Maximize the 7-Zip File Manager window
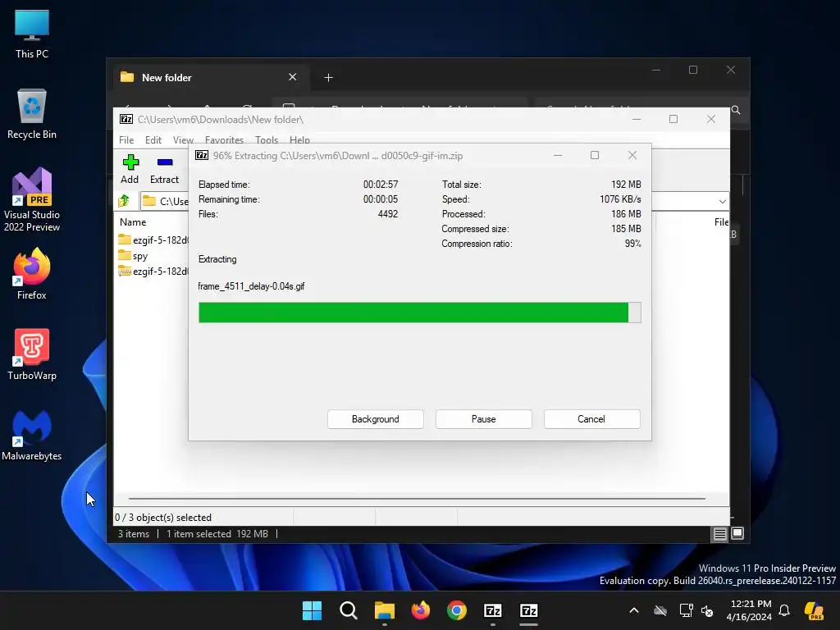Screen dimensions: 840x630 (x=673, y=119)
